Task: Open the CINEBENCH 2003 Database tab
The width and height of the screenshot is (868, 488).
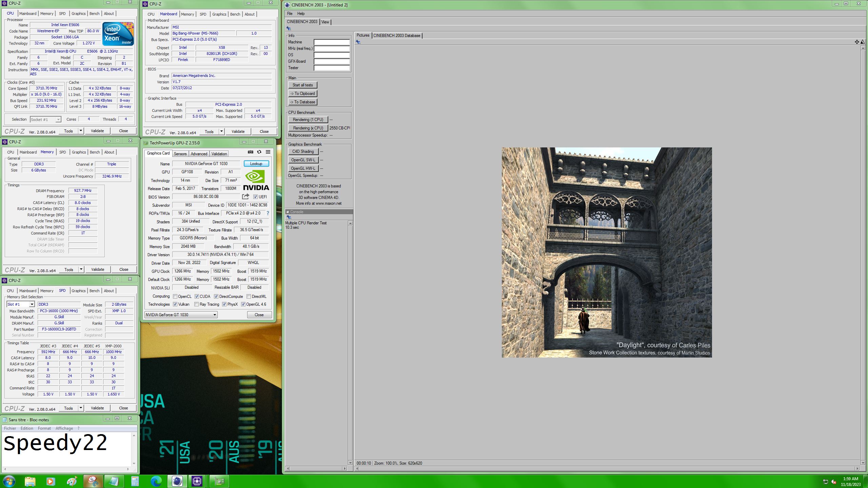Action: (397, 36)
